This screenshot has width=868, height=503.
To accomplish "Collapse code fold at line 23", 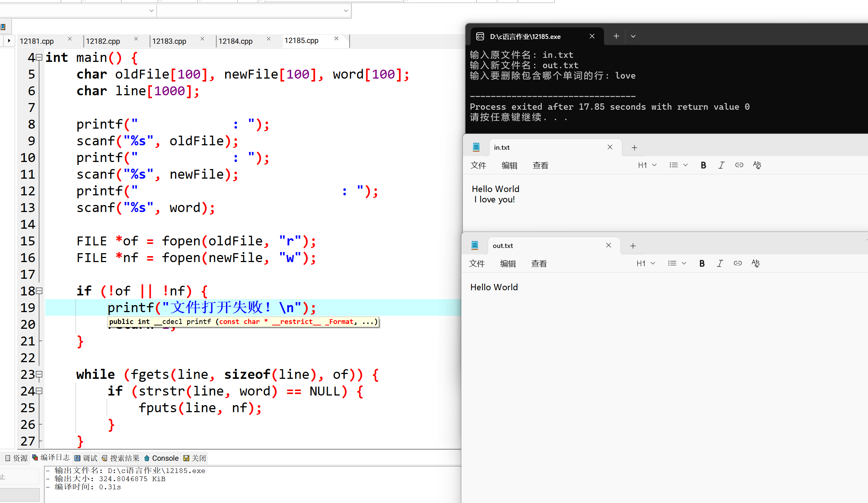I will coord(39,374).
